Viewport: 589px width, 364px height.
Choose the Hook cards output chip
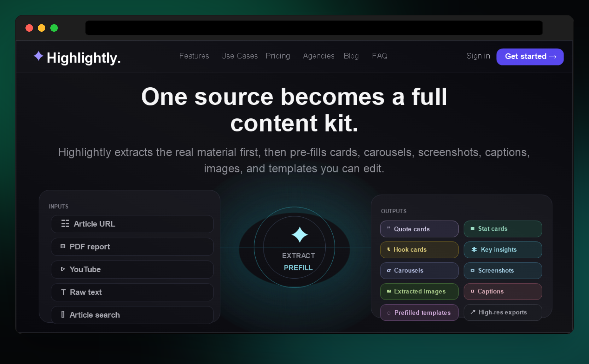tap(419, 250)
